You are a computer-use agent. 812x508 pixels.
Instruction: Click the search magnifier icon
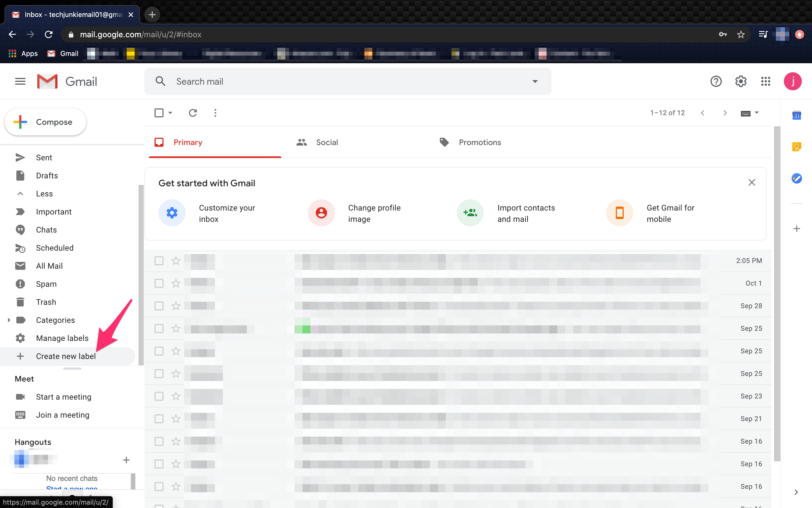pos(160,81)
